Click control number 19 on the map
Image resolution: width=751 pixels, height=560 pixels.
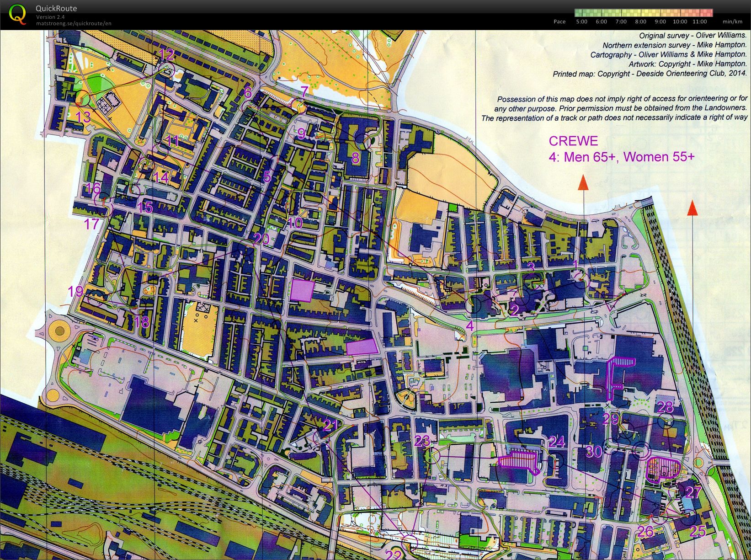pos(75,291)
